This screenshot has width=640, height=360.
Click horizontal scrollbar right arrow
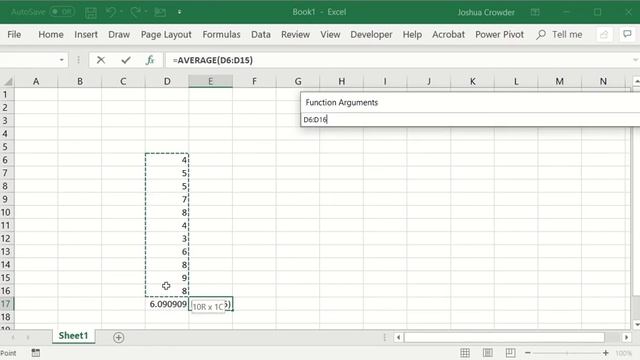tap(626, 337)
